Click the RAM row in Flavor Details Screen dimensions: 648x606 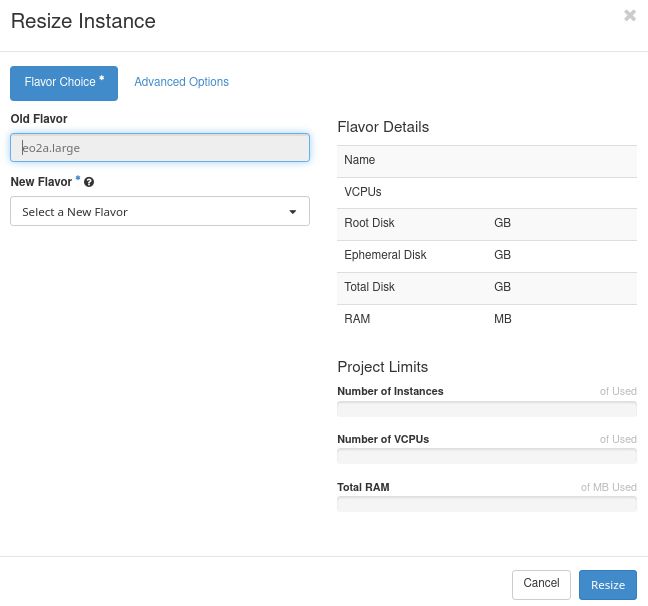coord(486,320)
